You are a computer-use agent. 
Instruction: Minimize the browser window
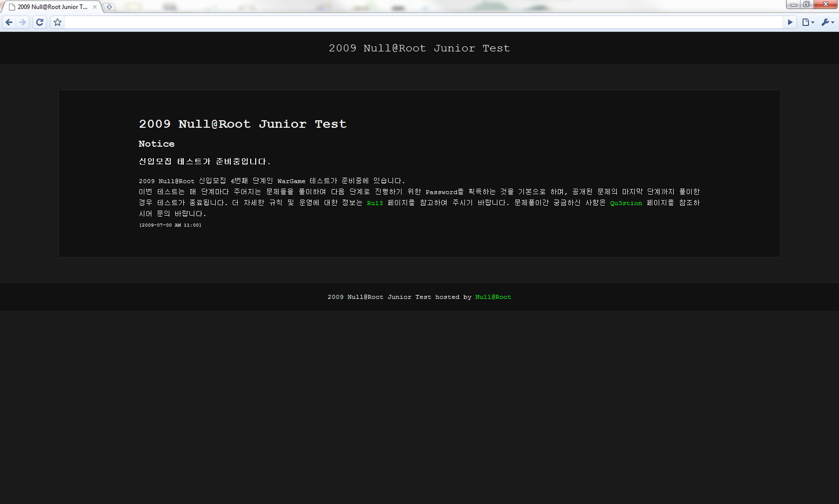tap(793, 4)
